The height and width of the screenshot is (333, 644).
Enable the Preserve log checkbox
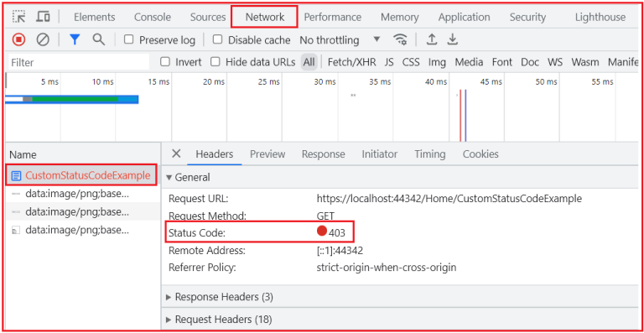coord(129,39)
